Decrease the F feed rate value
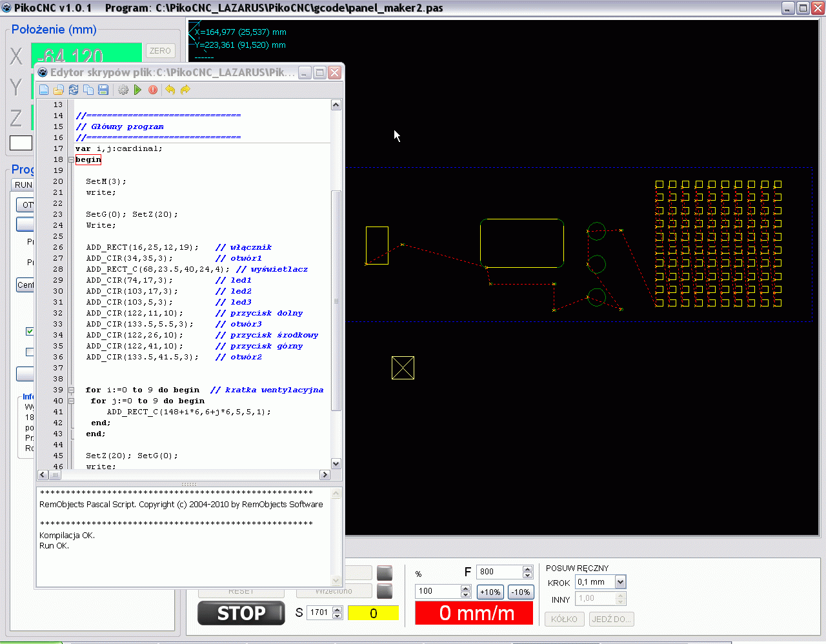Screen dimensions: 826x644 [528, 575]
